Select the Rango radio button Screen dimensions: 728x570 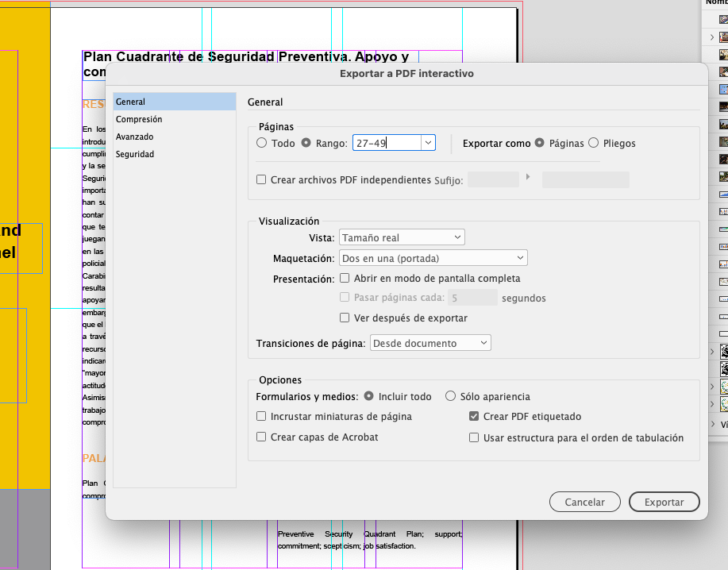[306, 143]
